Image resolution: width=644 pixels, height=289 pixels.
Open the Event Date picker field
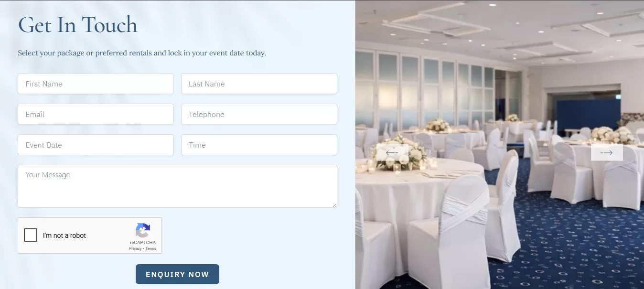96,145
